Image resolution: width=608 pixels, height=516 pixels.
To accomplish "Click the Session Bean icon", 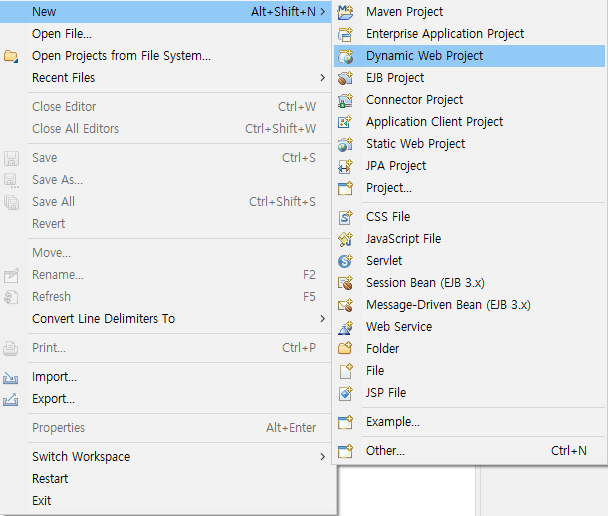I will tap(345, 283).
